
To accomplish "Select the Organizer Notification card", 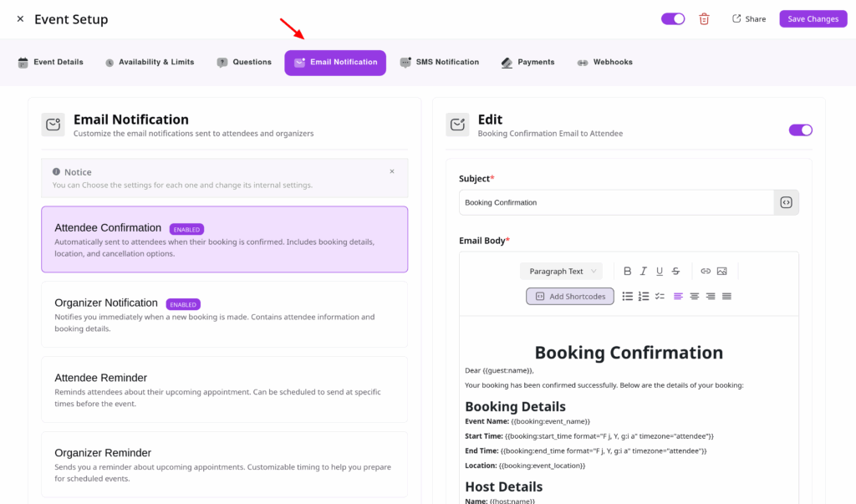I will [224, 314].
